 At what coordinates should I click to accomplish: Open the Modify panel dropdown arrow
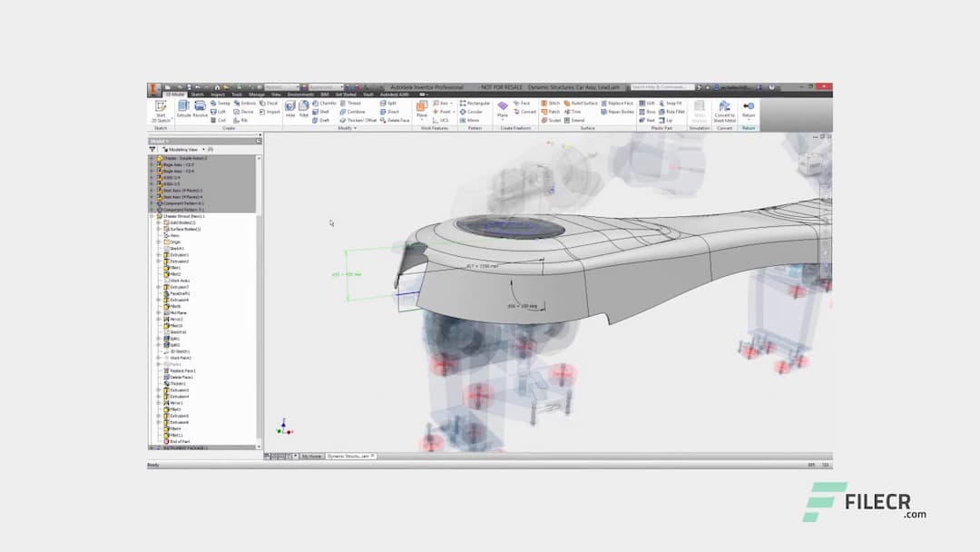point(355,127)
